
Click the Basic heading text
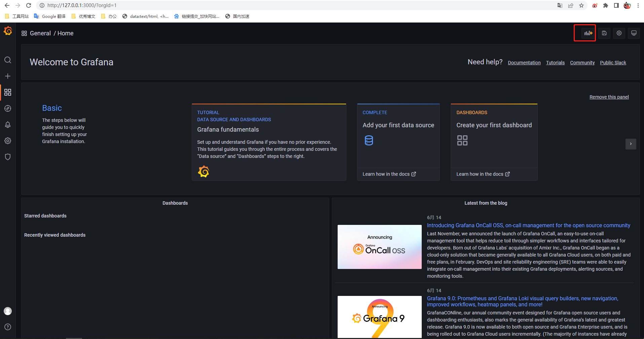click(52, 108)
